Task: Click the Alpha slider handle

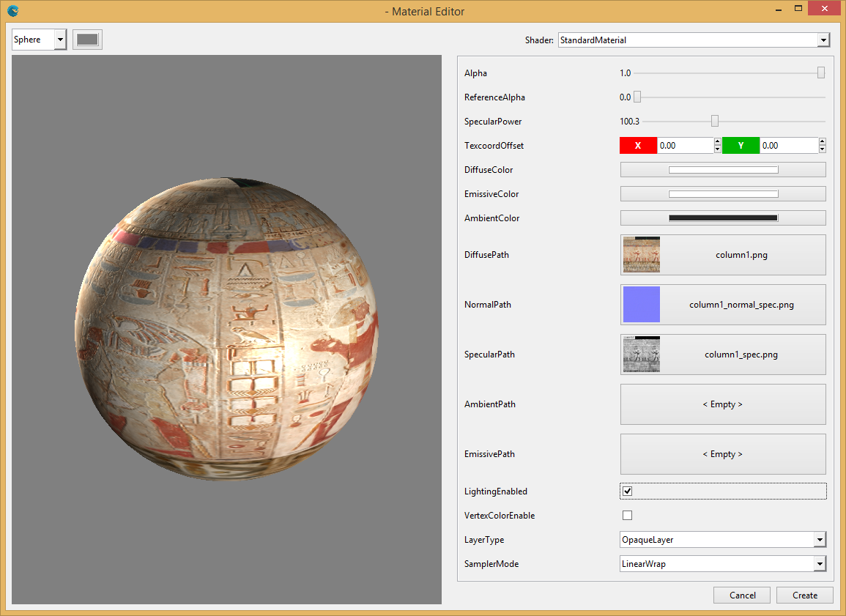Action: click(820, 73)
